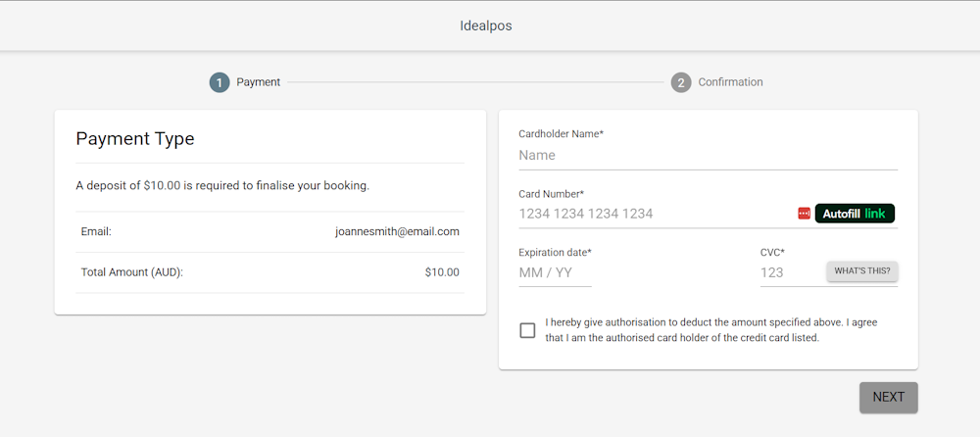The image size is (980, 437).
Task: Click the step 2 circle icon
Action: coord(681,82)
